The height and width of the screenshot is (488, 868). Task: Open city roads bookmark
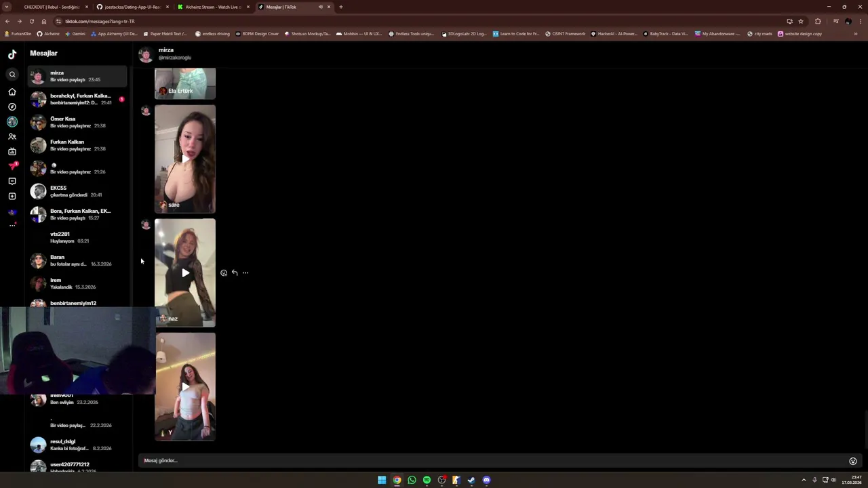point(759,34)
